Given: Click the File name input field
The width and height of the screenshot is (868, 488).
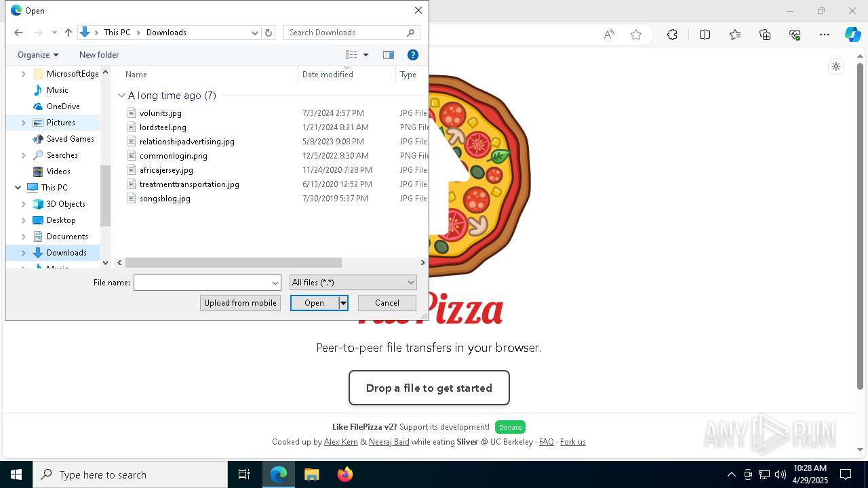Looking at the screenshot, I should pos(202,283).
